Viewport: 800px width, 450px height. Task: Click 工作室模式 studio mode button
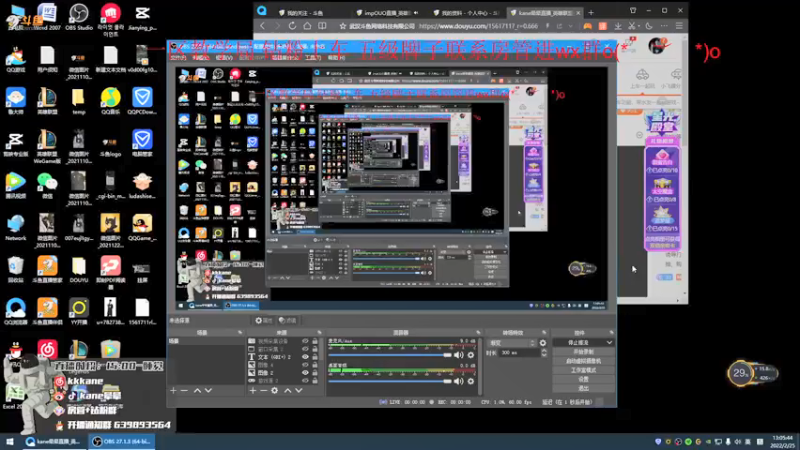[583, 370]
